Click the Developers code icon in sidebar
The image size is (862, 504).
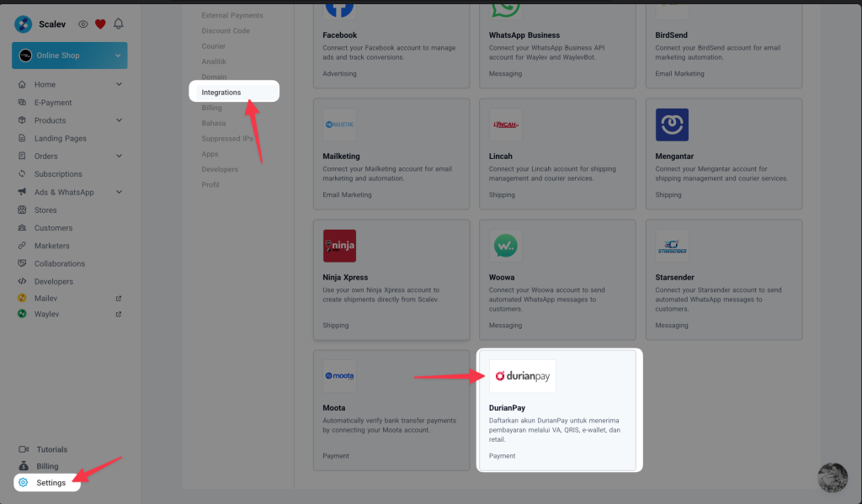tap(22, 281)
